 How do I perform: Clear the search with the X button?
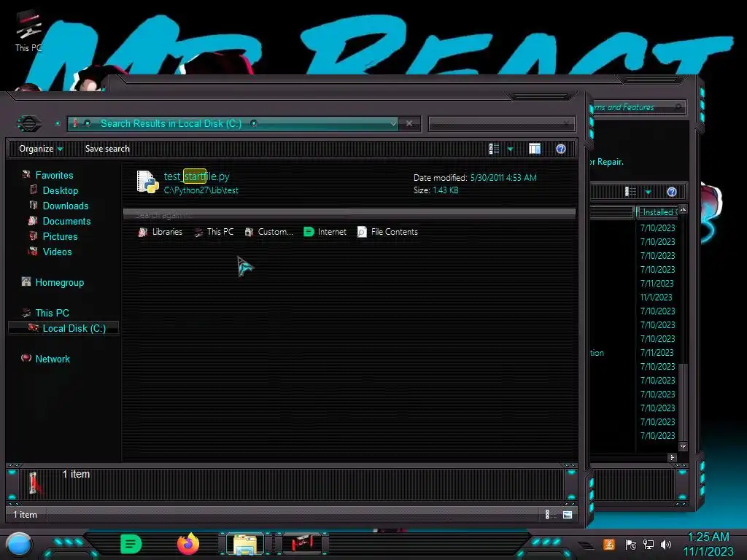point(409,123)
